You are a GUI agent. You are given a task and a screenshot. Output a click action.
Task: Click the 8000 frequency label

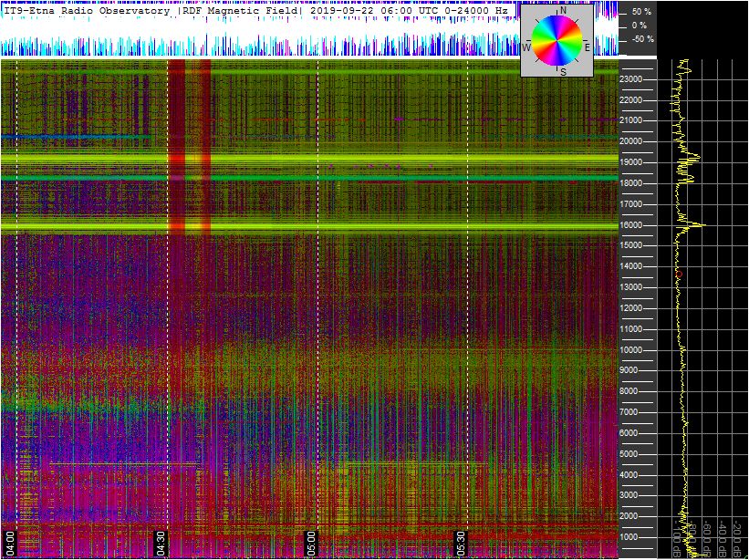tap(629, 391)
